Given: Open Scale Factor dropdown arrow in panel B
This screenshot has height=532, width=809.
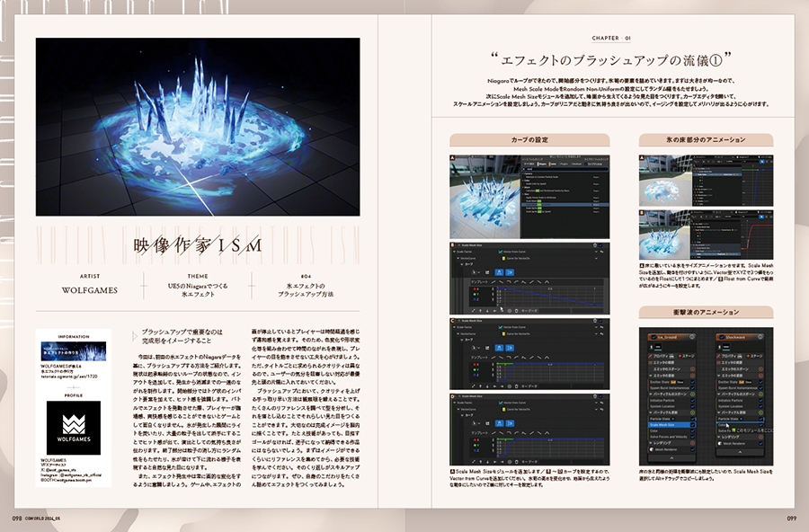Looking at the screenshot, I should coord(596,252).
